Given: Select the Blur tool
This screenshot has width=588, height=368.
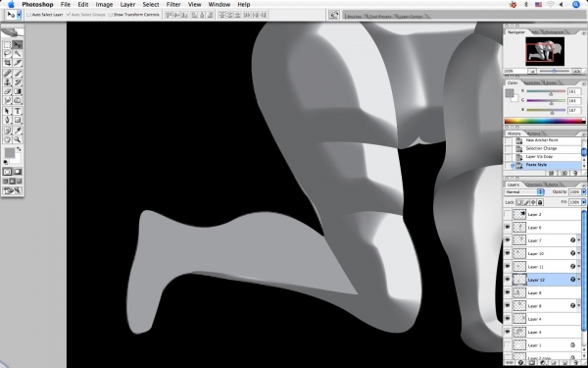Looking at the screenshot, I should coord(7,100).
